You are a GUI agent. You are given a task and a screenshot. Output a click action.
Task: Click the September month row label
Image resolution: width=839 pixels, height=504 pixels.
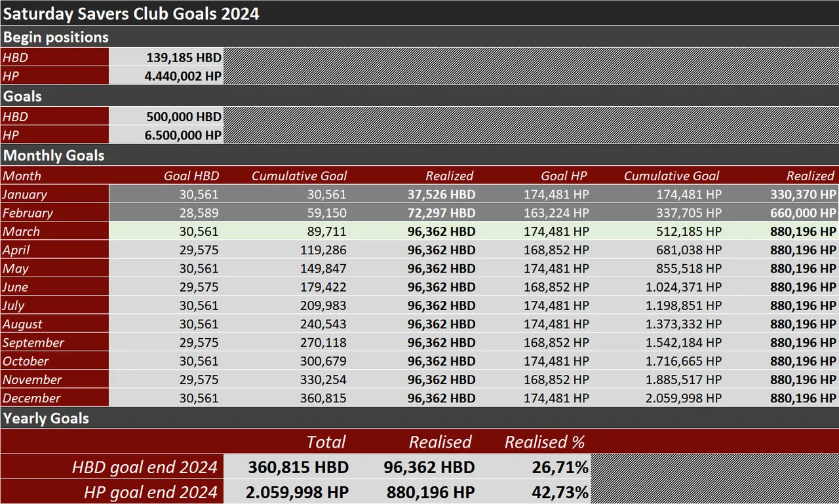(54, 342)
